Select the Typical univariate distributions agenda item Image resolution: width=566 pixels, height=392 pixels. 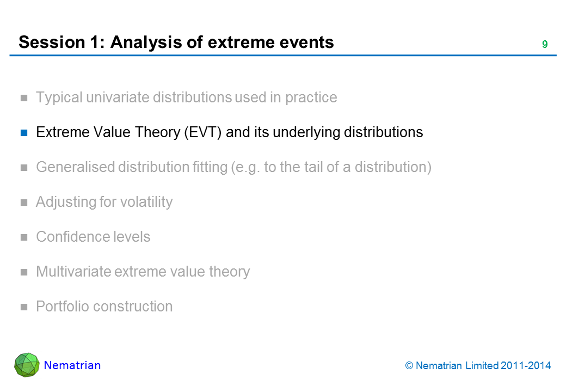(186, 97)
